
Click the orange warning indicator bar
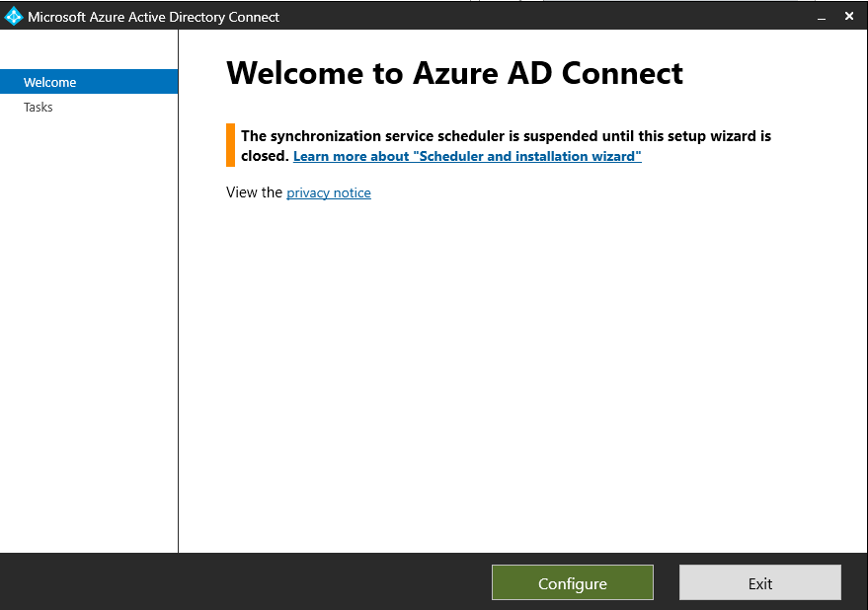(229, 145)
